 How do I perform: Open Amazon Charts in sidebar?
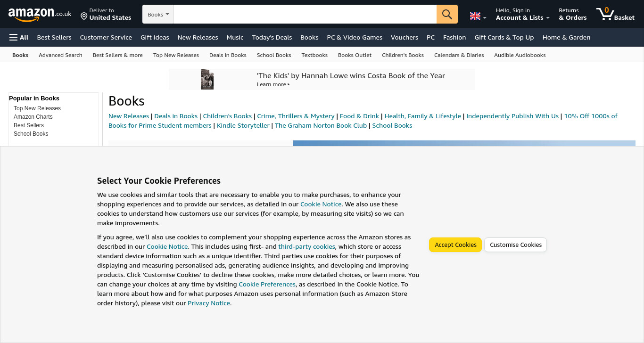(x=33, y=117)
